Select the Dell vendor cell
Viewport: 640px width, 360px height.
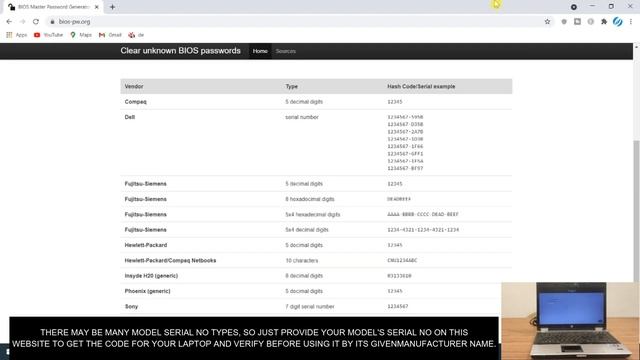point(130,117)
